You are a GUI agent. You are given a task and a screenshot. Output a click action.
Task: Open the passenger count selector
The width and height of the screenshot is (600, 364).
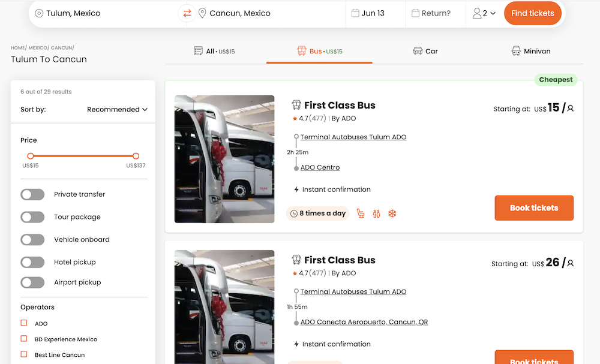[x=484, y=13]
